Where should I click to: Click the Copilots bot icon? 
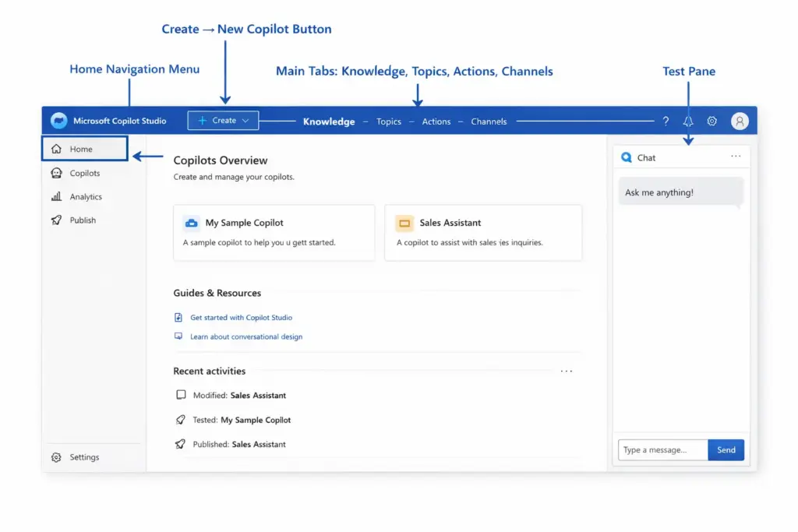pyautogui.click(x=56, y=173)
